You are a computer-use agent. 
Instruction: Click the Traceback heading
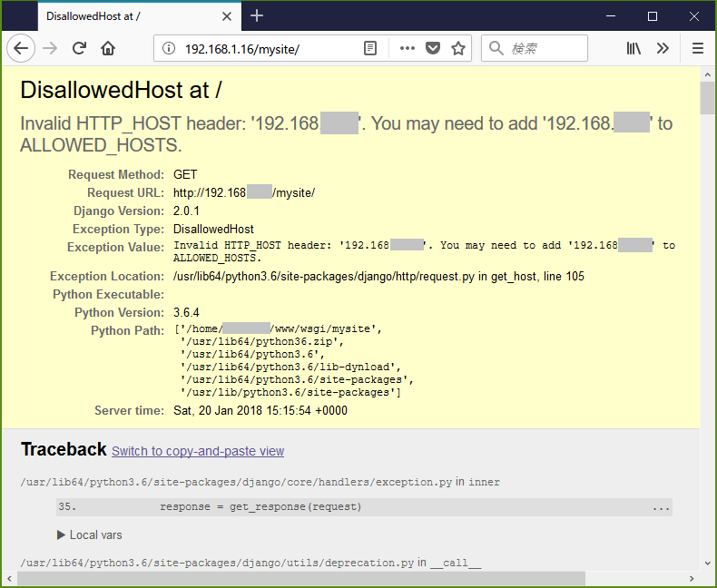[x=64, y=449]
